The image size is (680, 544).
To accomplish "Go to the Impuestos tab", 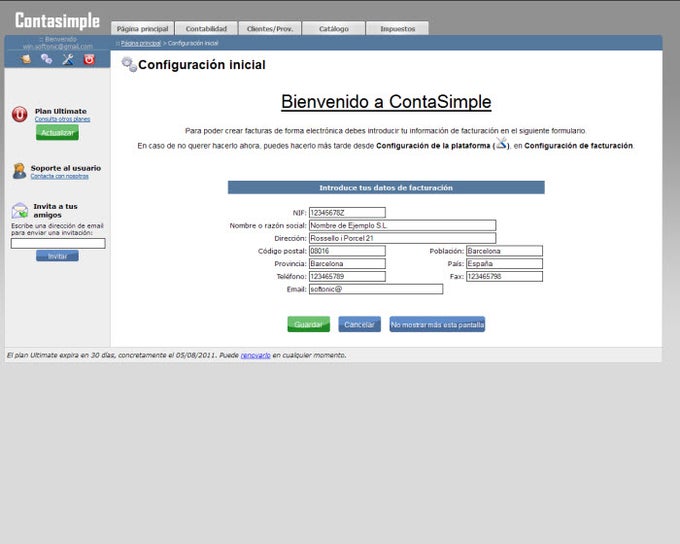I will (x=397, y=28).
